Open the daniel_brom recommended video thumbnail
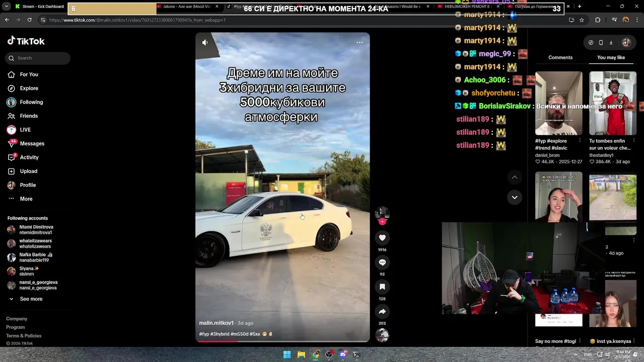This screenshot has width=644, height=362. pos(558,103)
